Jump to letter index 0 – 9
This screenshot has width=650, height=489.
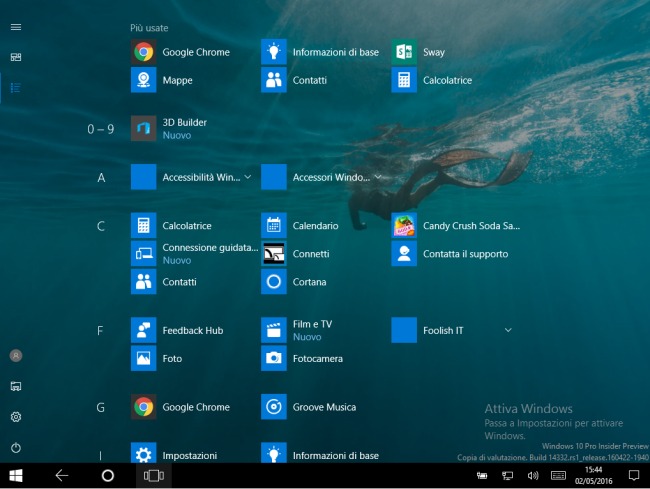click(x=100, y=129)
